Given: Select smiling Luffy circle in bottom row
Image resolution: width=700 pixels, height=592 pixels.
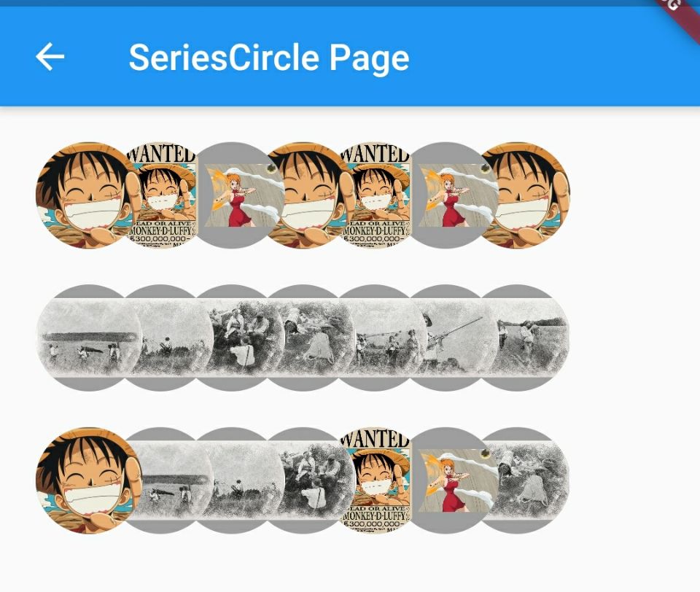Looking at the screenshot, I should pyautogui.click(x=89, y=480).
